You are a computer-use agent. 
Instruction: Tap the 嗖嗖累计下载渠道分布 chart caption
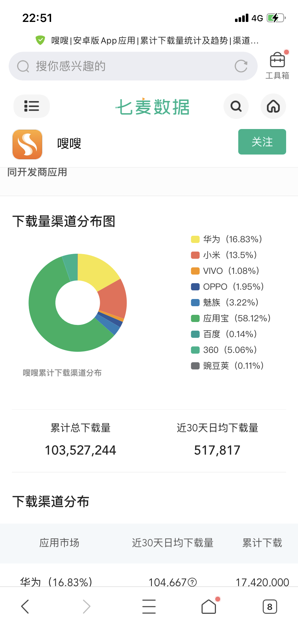click(x=62, y=373)
